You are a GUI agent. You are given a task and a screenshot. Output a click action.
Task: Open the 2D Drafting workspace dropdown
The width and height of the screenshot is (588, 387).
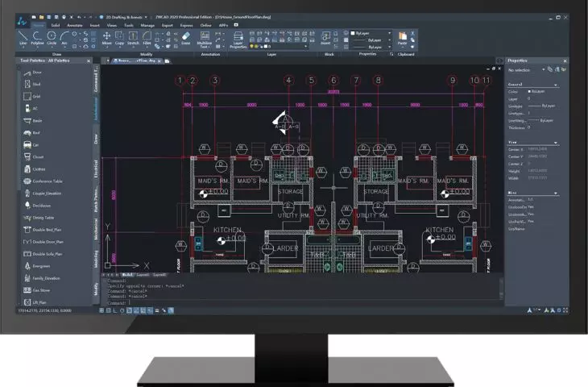click(x=125, y=17)
